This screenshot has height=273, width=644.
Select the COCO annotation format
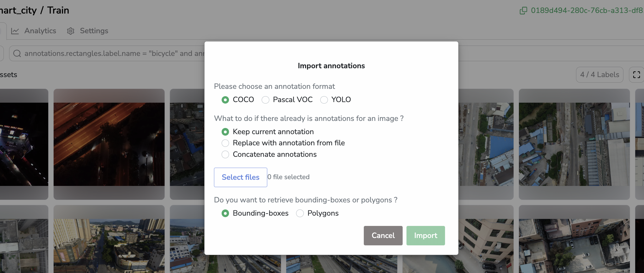pos(225,100)
